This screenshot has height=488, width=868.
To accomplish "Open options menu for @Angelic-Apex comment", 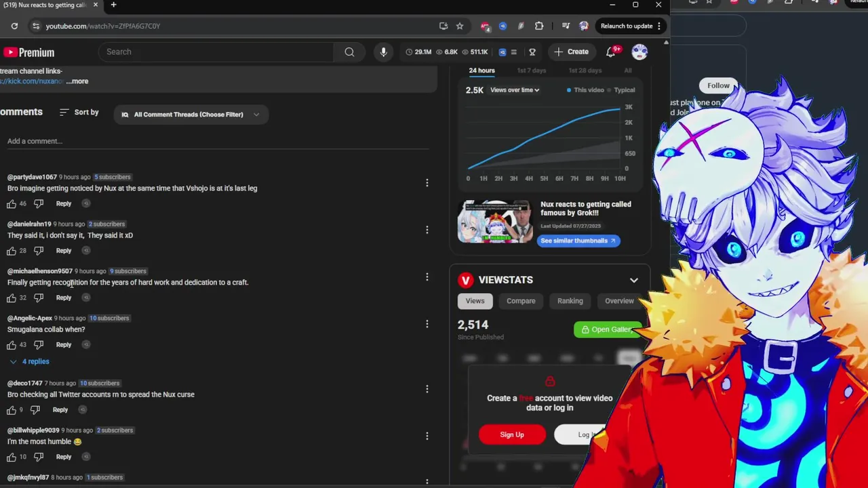I will [427, 323].
